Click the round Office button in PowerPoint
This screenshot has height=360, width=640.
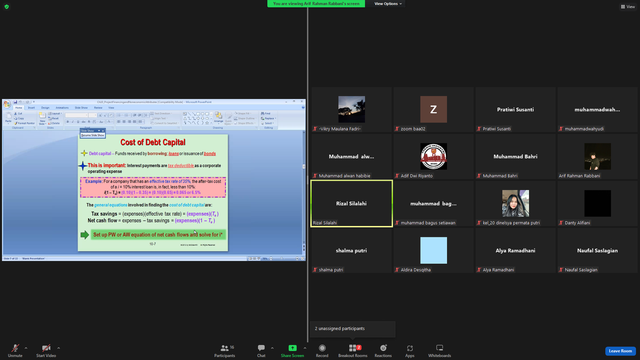7,104
